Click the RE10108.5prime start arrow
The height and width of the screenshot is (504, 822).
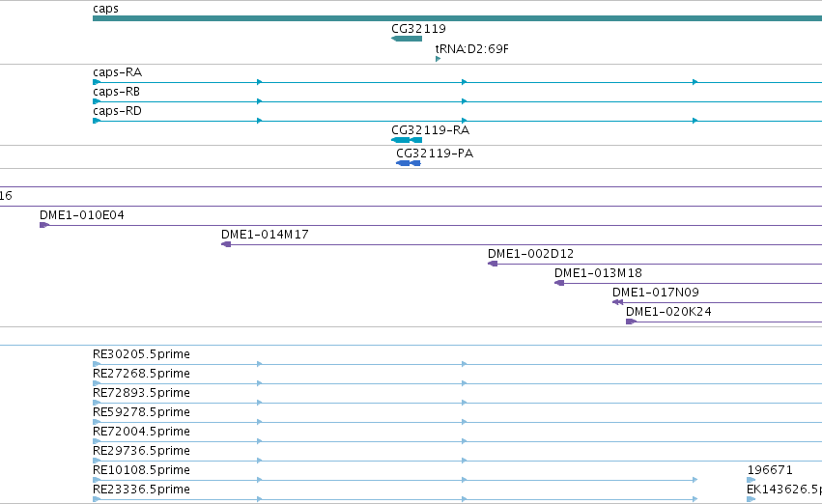pos(97,480)
